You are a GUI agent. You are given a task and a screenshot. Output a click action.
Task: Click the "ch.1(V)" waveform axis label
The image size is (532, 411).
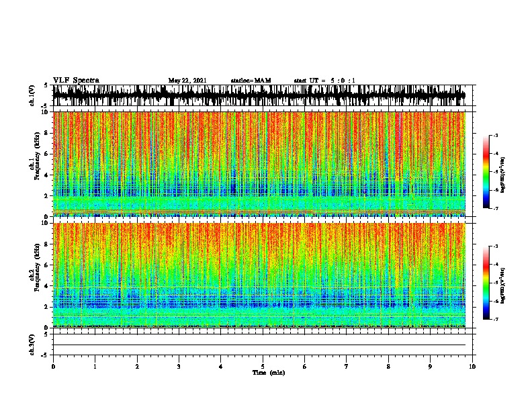32,95
